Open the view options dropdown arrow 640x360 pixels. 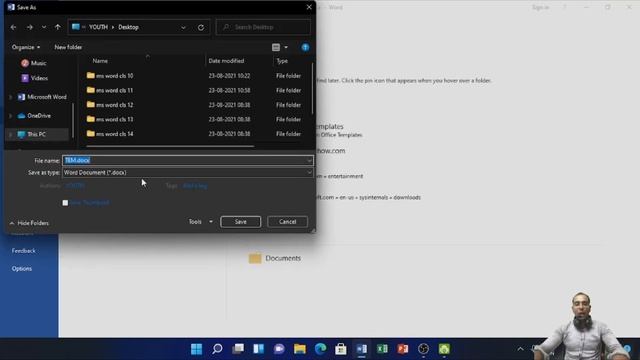[x=286, y=47]
